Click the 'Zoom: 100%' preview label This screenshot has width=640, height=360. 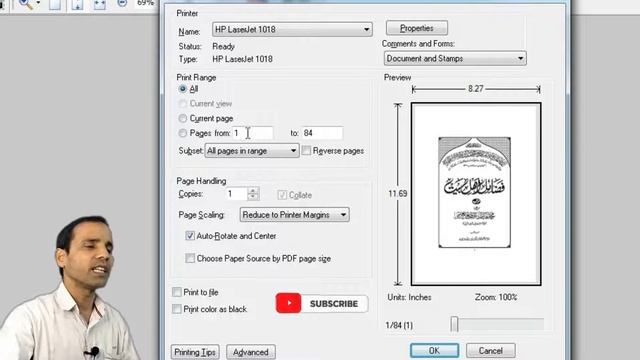point(496,297)
